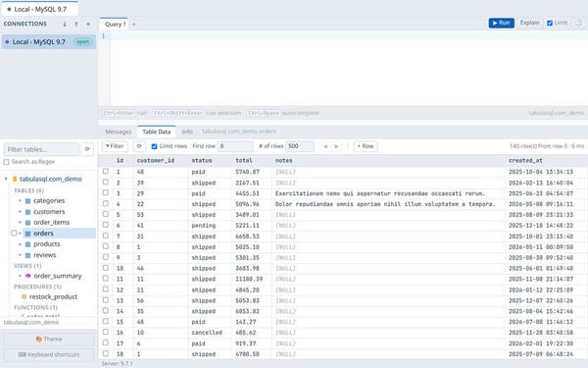
Task: Enable Search as Regex checkbox
Action: click(7, 162)
